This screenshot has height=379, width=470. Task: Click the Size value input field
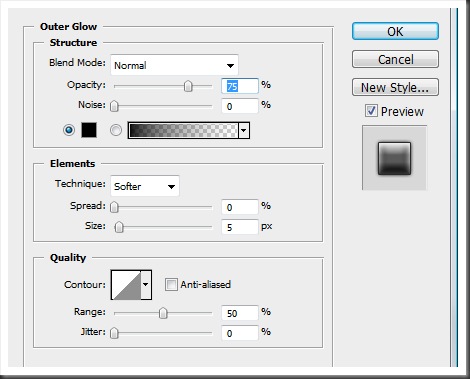coord(240,227)
